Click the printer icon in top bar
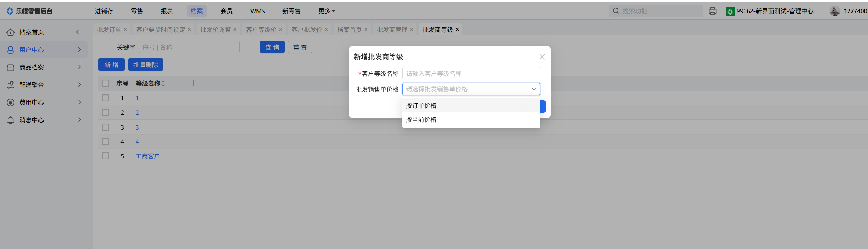 [712, 11]
